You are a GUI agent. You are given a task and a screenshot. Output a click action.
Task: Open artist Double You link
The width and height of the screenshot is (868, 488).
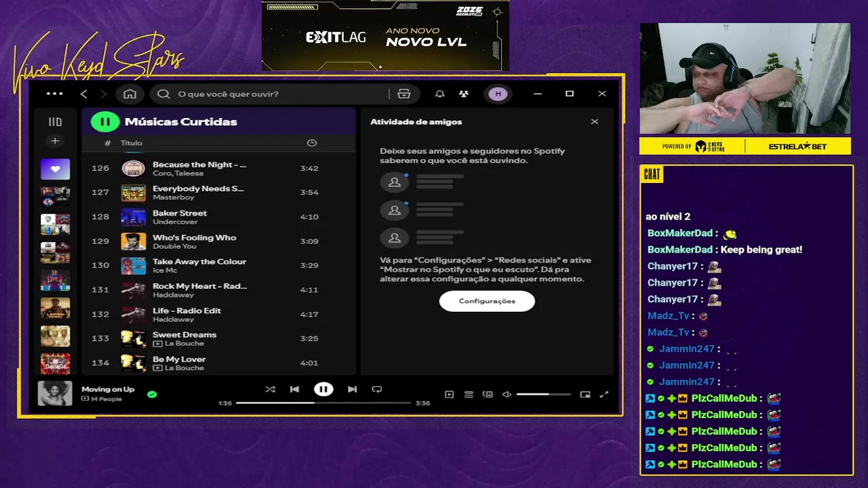pos(174,246)
